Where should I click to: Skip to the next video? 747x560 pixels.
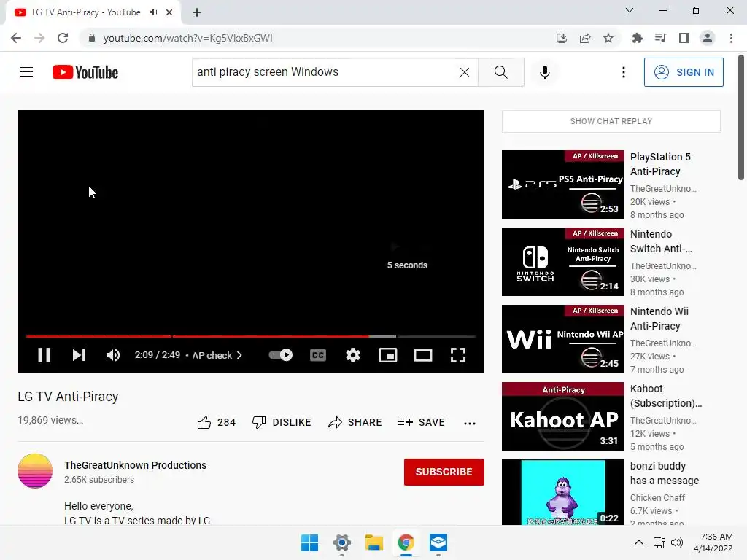coord(79,355)
